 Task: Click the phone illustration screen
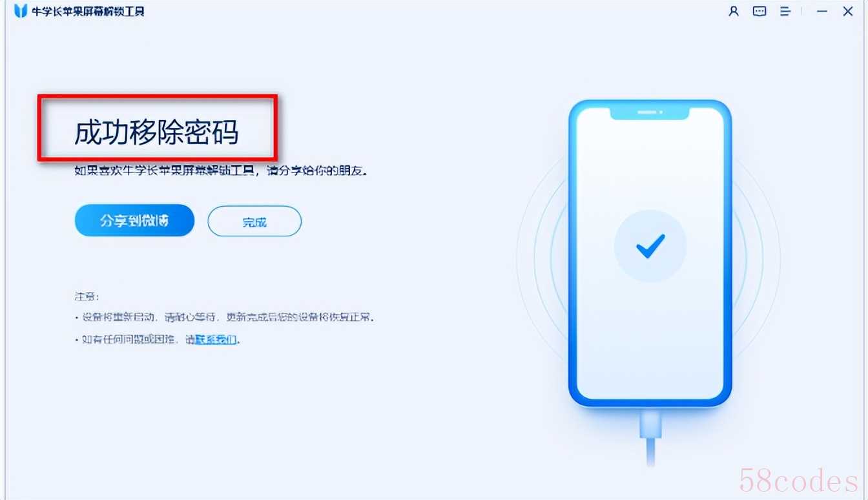[x=650, y=253]
